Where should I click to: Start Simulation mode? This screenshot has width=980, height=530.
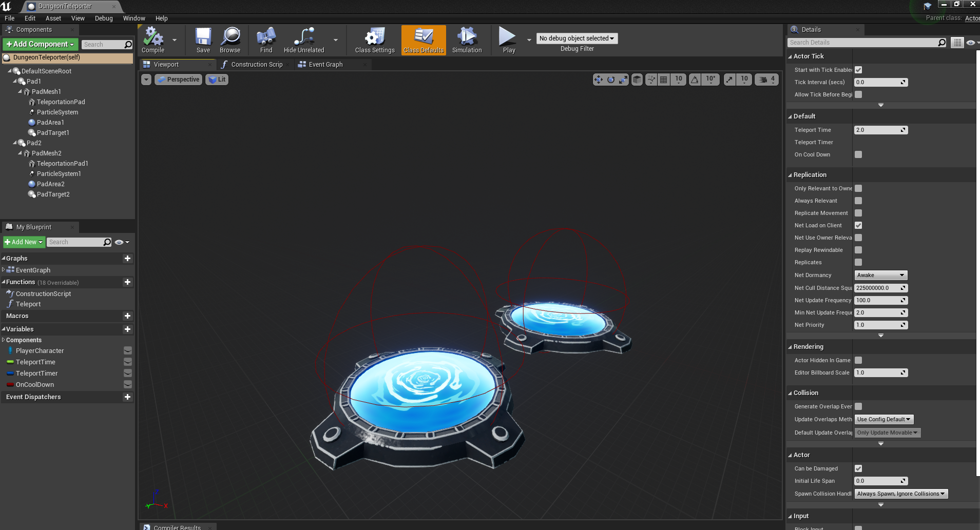pyautogui.click(x=467, y=40)
